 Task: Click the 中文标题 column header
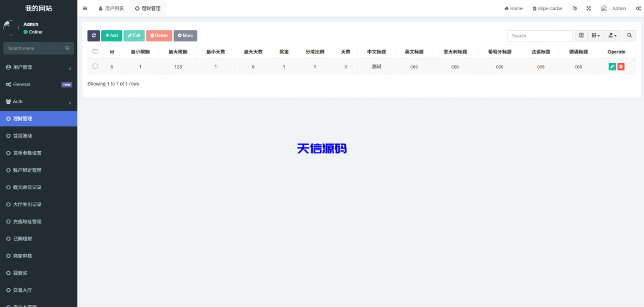tap(376, 52)
